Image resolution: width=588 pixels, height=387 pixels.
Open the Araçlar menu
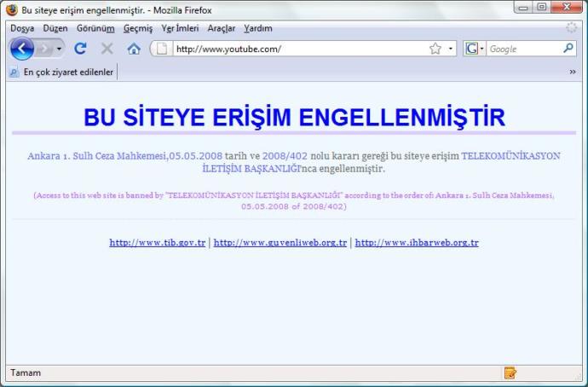(x=222, y=28)
